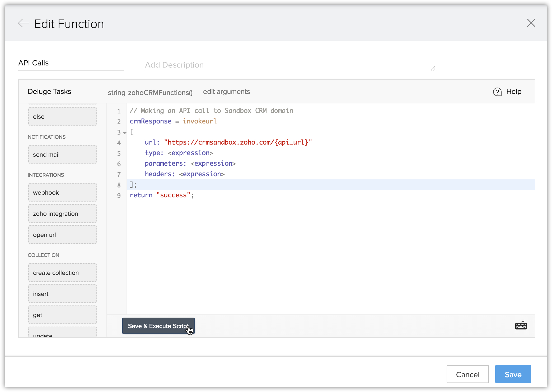Open the edit arguments link
The width and height of the screenshot is (552, 392).
click(x=226, y=92)
